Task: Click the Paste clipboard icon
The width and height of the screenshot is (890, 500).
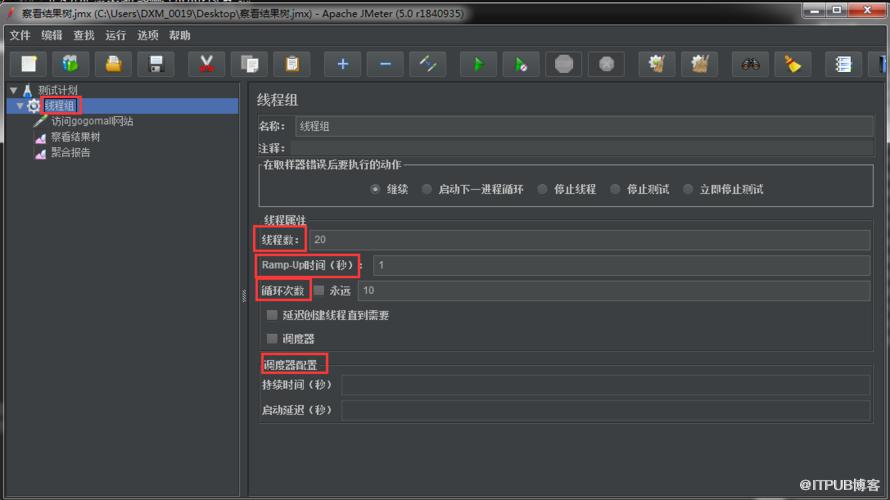Action: tap(292, 64)
